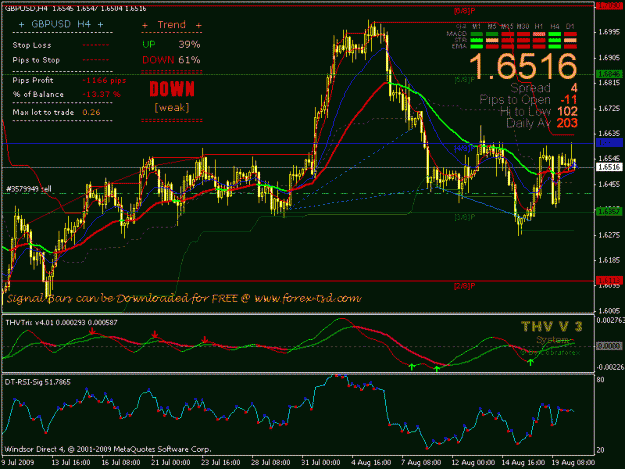Click the M1 timeframe label in Signal Bars
625x469 pixels.
pos(476,27)
